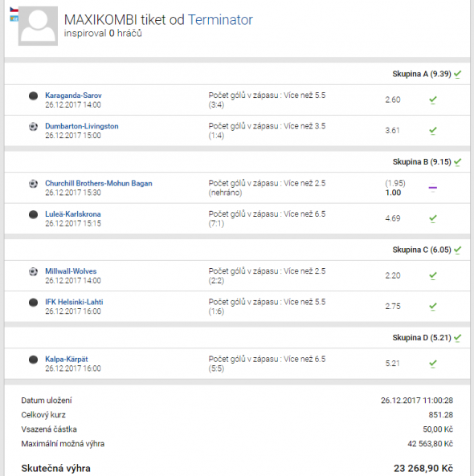
Task: Open the Kalpa-Kärpät match link
Action: tap(67, 359)
